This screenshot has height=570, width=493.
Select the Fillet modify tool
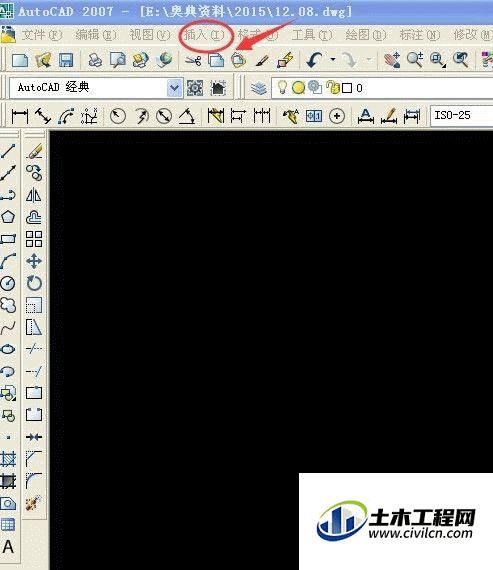[34, 481]
